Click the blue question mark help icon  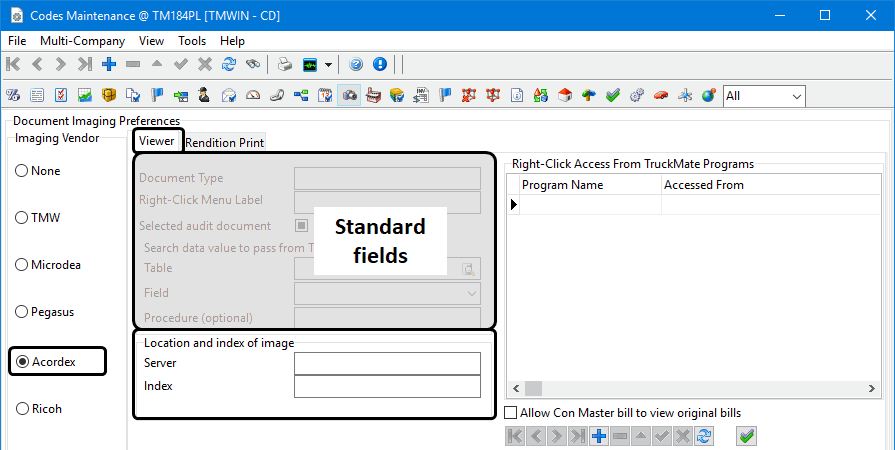(356, 64)
